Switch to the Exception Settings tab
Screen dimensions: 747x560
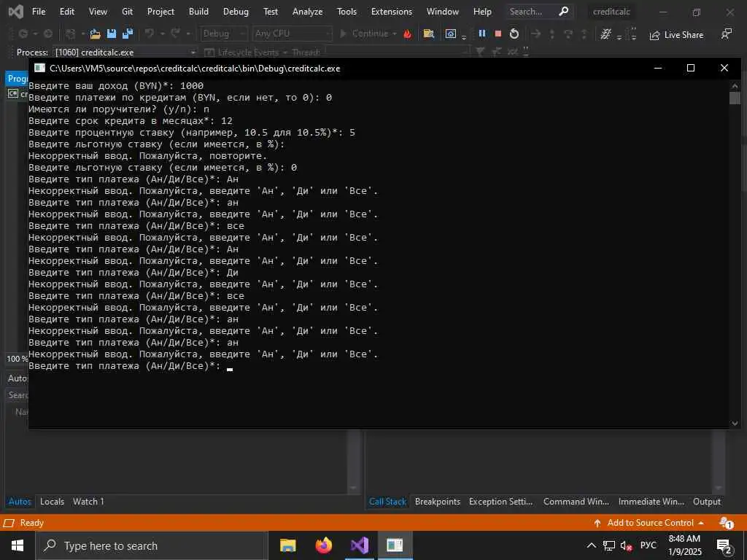pos(500,502)
